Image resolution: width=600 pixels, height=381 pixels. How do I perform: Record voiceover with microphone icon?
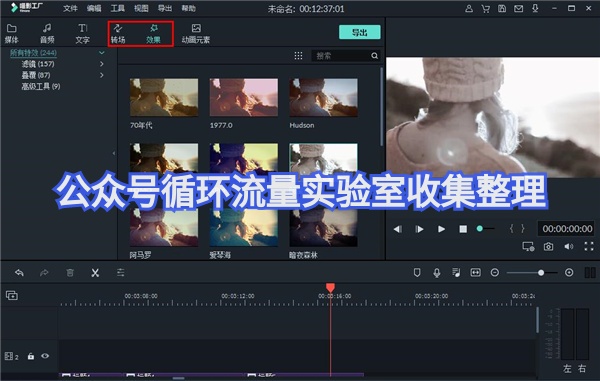(437, 272)
